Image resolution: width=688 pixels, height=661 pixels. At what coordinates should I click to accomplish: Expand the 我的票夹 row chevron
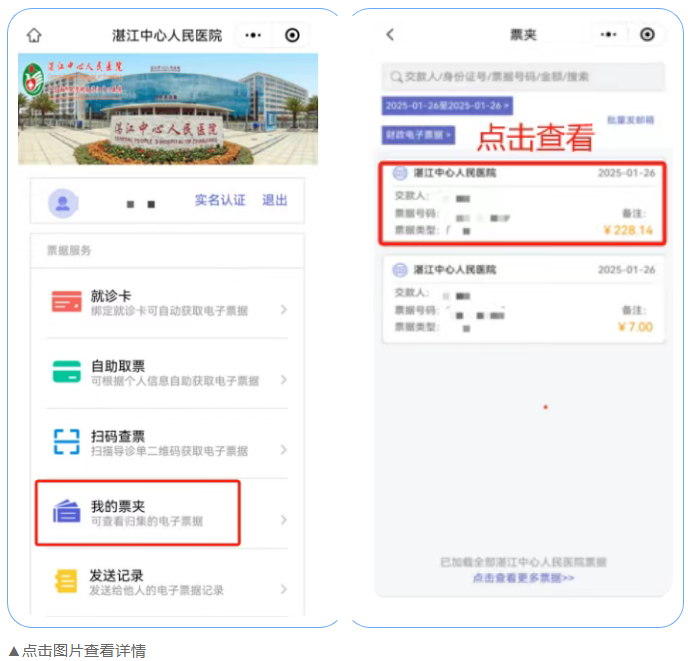click(x=283, y=520)
